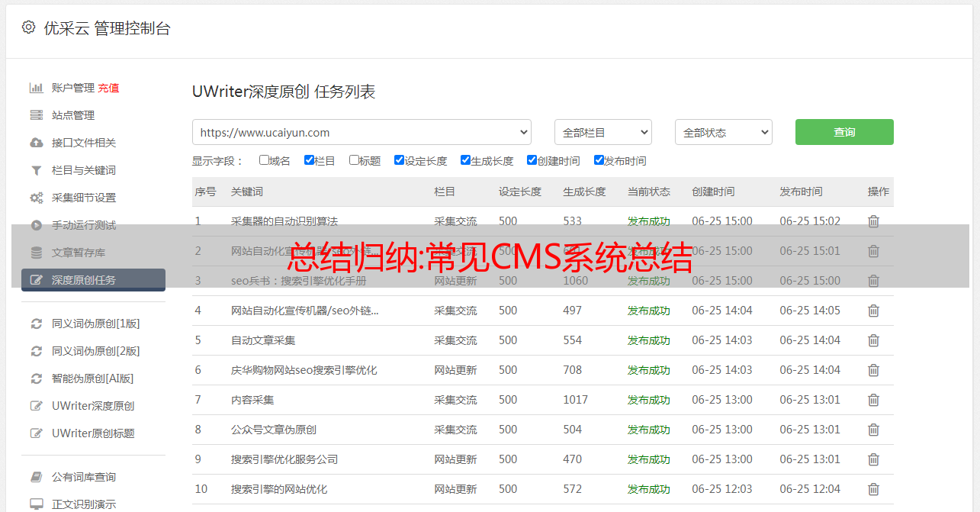Open the 全部状态 status dropdown
Image resolution: width=980 pixels, height=512 pixels.
[723, 132]
